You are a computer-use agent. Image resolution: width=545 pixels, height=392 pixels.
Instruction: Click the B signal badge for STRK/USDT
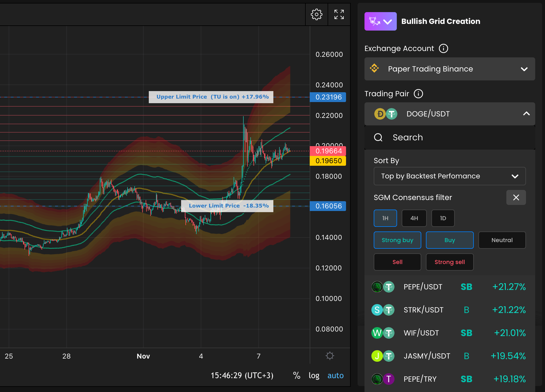coord(467,310)
